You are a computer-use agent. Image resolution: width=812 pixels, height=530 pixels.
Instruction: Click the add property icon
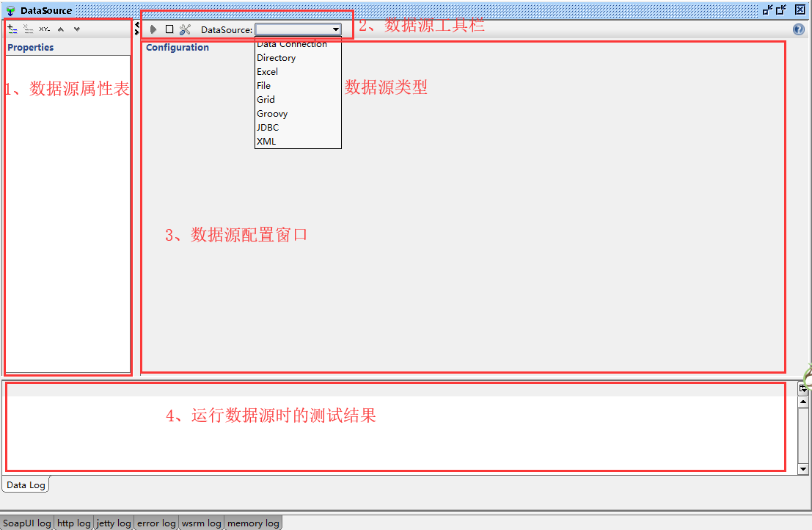point(12,29)
